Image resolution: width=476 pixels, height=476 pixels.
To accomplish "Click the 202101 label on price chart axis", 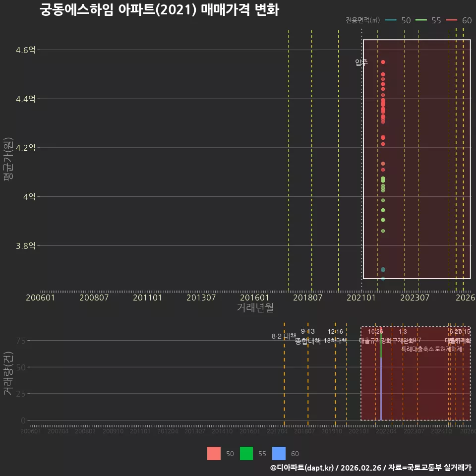I will (361, 297).
